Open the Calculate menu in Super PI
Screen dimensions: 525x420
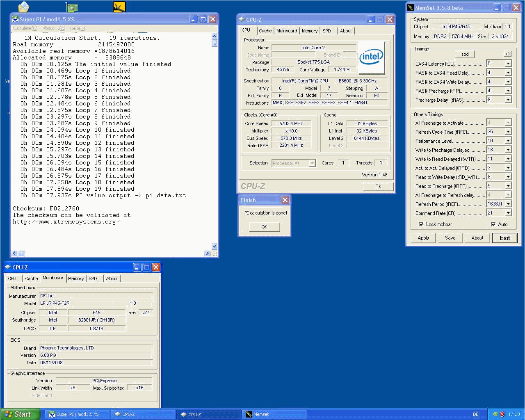pos(25,28)
